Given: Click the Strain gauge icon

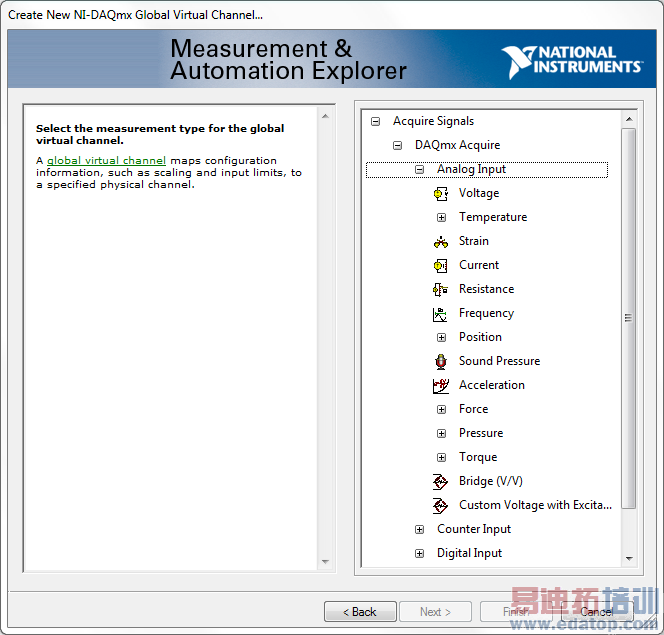Looking at the screenshot, I should [x=440, y=242].
